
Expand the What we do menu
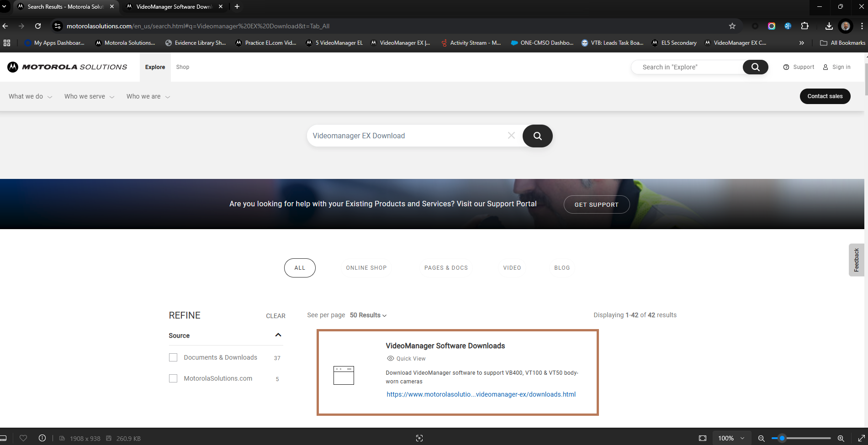(30, 96)
